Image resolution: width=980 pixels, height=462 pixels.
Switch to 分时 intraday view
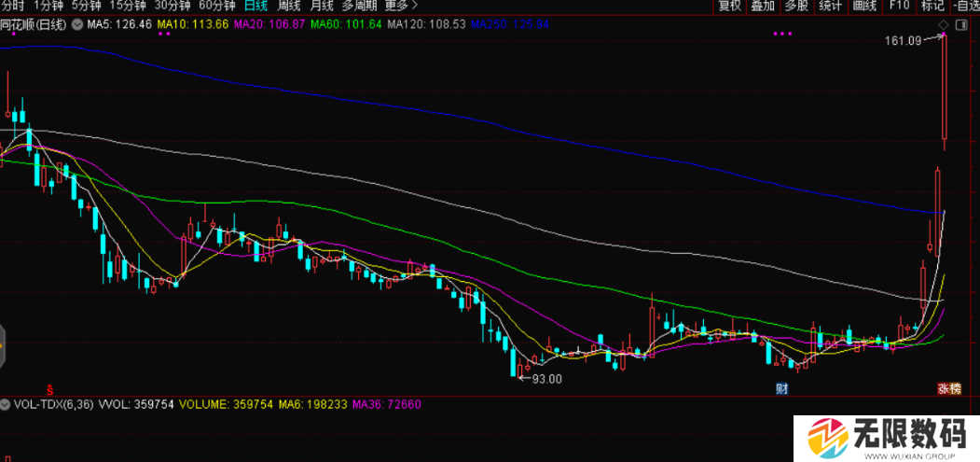[12, 7]
